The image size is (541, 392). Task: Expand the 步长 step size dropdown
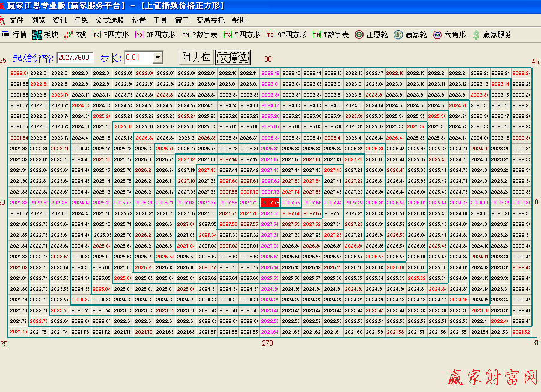[158, 58]
